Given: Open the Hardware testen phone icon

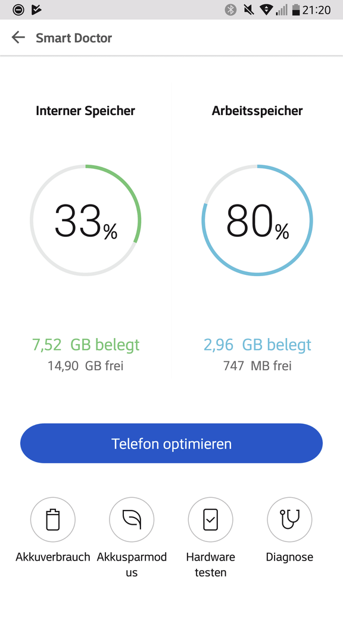Looking at the screenshot, I should click(x=210, y=519).
